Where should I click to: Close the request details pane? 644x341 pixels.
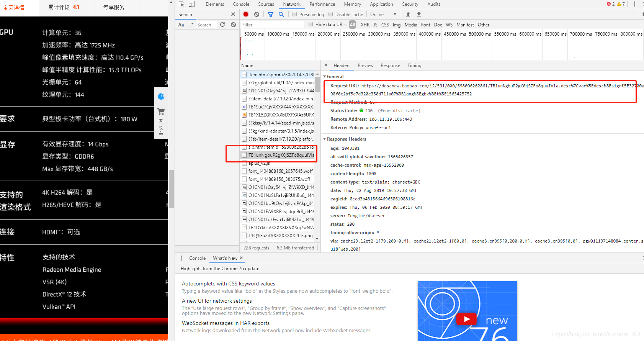coord(326,65)
